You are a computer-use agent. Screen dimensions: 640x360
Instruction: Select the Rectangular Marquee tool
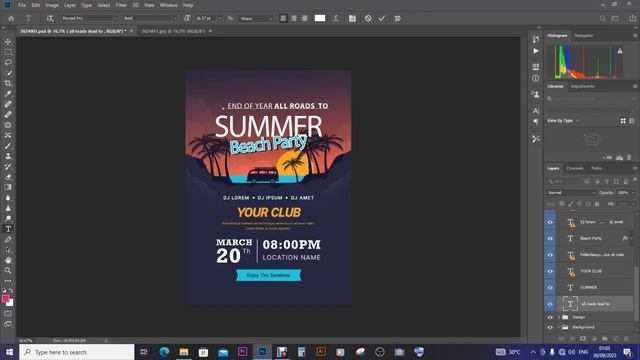point(8,52)
